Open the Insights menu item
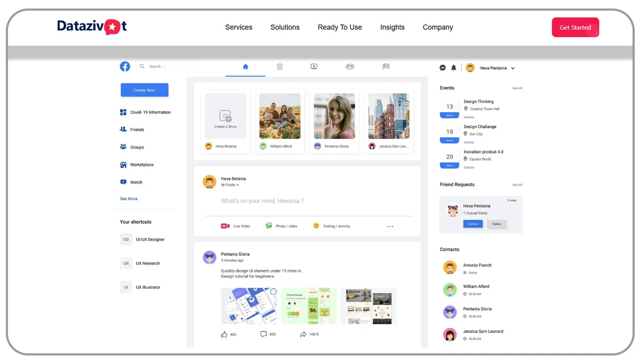This screenshot has width=640, height=364. point(392,27)
